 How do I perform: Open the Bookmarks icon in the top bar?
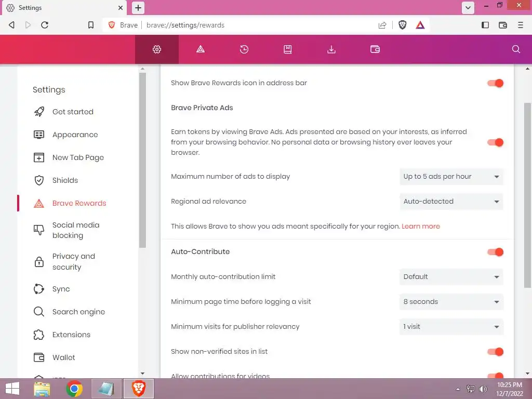(288, 49)
